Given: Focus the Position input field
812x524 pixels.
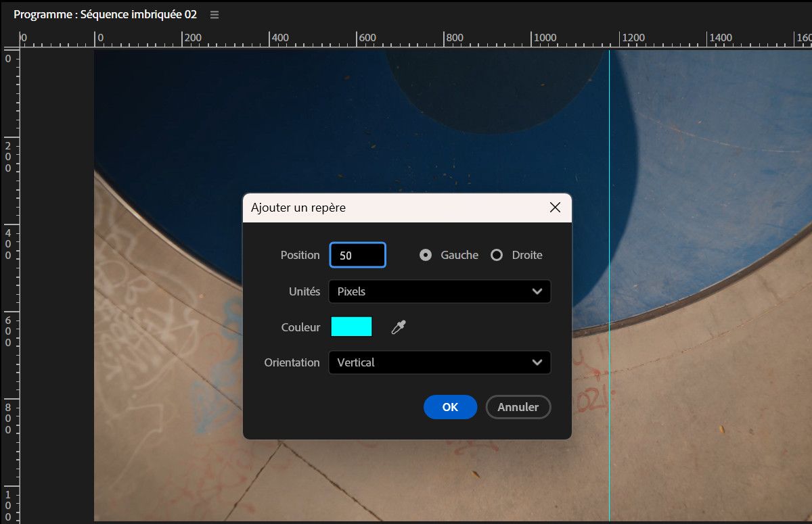Looking at the screenshot, I should pos(358,256).
